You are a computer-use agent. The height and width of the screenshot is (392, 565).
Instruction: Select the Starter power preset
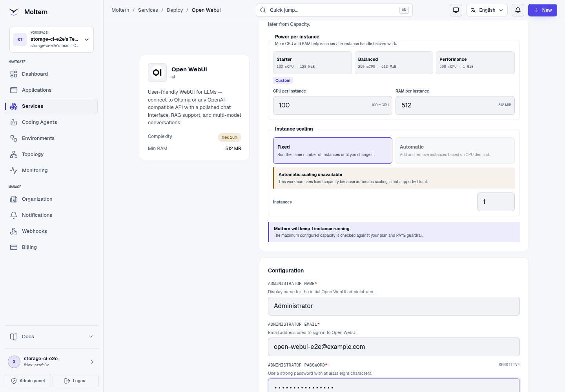coord(312,63)
